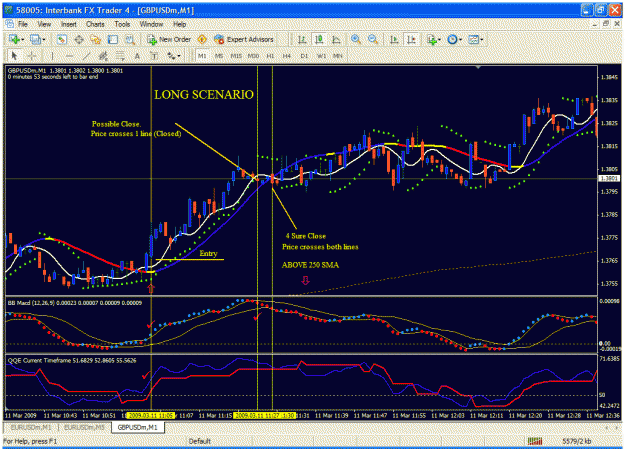Image resolution: width=625 pixels, height=449 pixels.
Task: Switch to the EURUSDm,M5 chart tab
Action: pyautogui.click(x=84, y=427)
